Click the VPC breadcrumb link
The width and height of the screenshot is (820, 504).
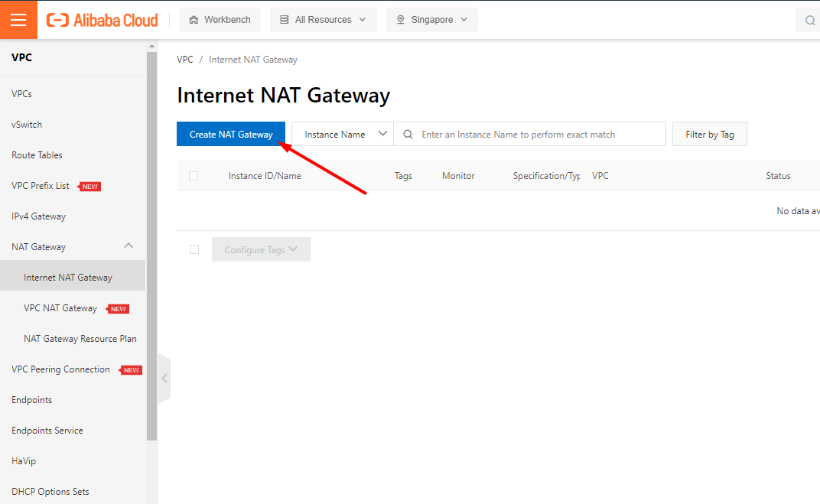(185, 60)
